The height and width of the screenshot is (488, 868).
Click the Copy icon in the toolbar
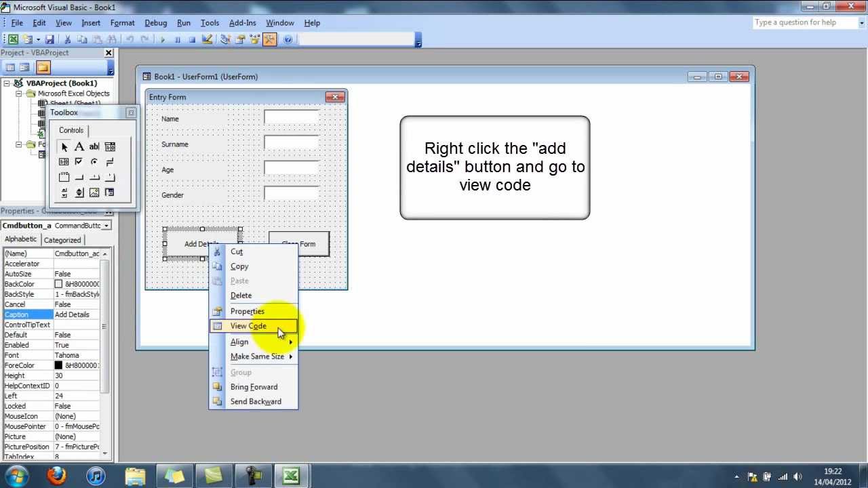(x=82, y=40)
